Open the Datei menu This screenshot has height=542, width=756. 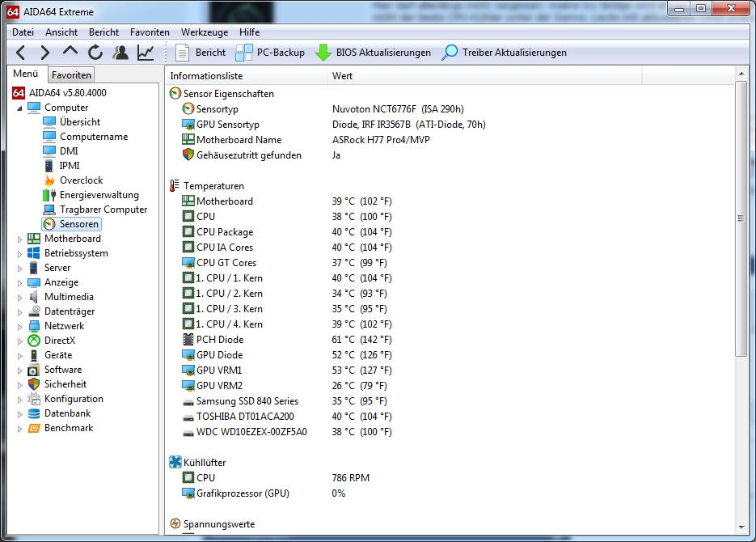[x=23, y=32]
